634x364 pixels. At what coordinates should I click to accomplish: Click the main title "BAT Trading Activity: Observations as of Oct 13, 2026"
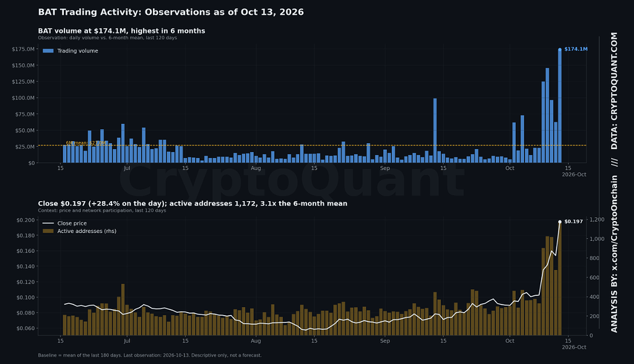[x=171, y=12]
